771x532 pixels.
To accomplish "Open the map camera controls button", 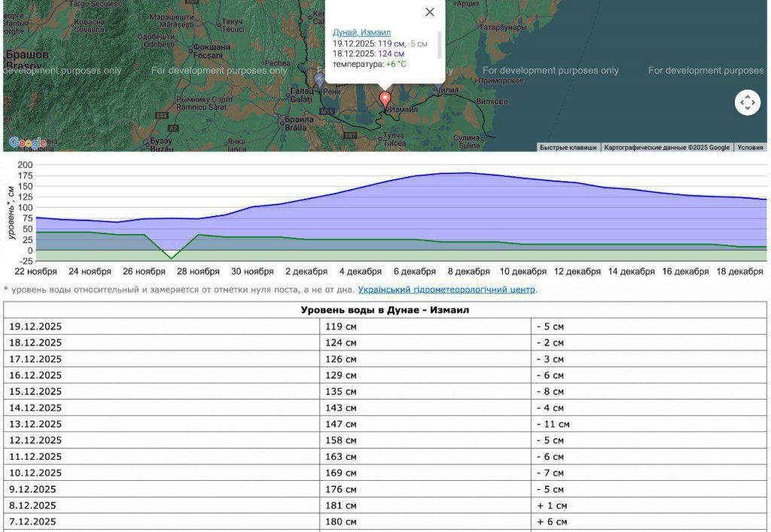I will (747, 102).
